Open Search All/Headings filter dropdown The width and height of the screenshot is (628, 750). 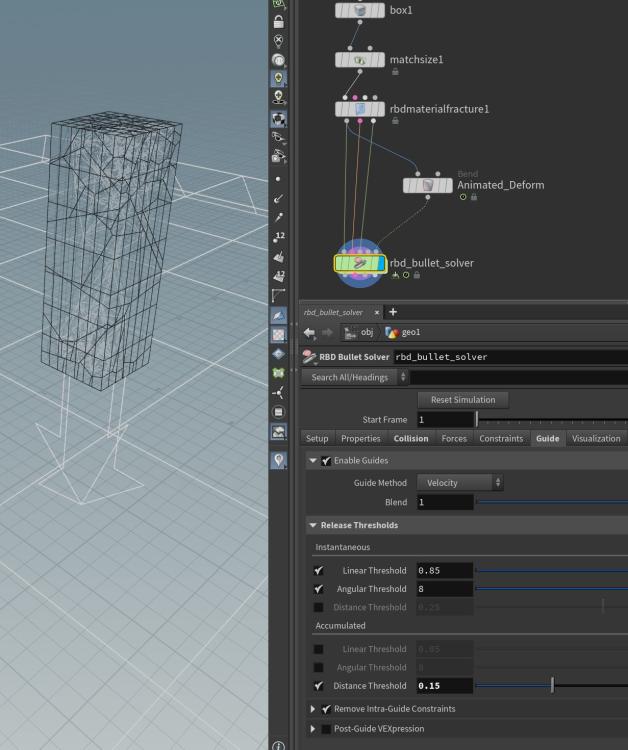tap(354, 377)
